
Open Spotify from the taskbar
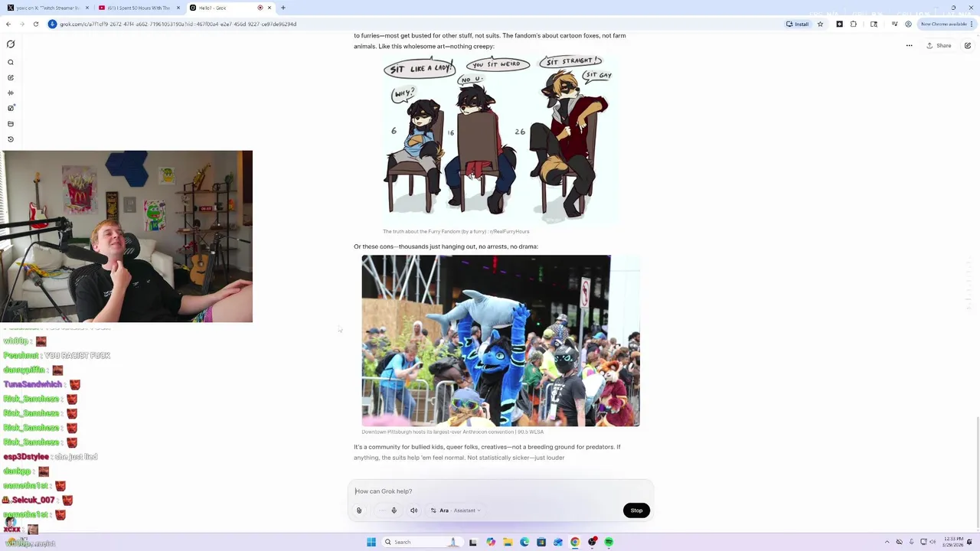click(x=609, y=542)
